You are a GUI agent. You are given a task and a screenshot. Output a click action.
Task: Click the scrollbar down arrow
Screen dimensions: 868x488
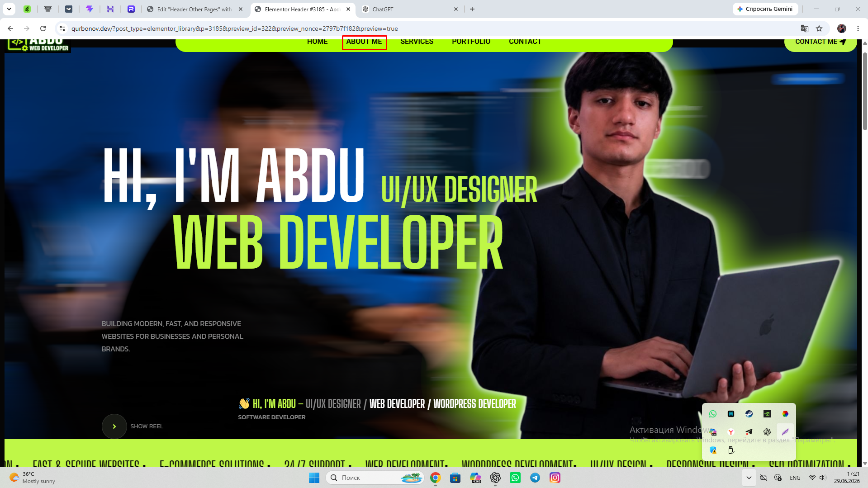coord(865,463)
